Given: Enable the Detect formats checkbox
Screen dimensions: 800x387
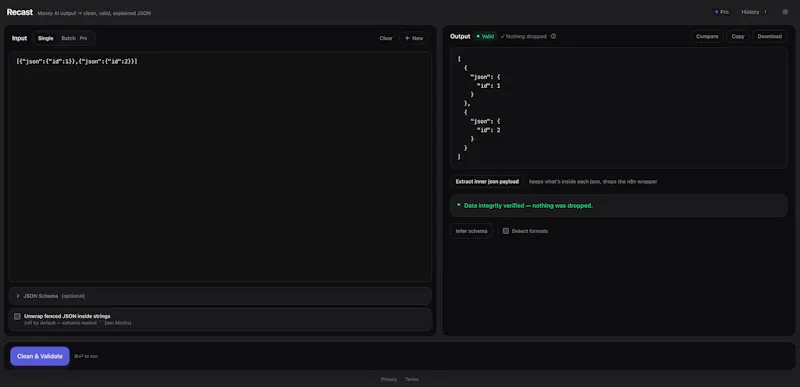Looking at the screenshot, I should click(506, 231).
